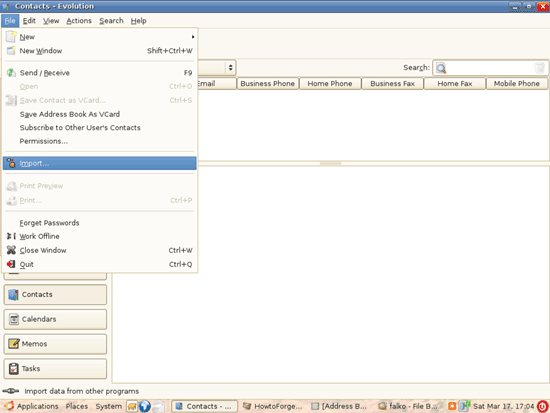This screenshot has height=413, width=550.
Task: Click the network monitor tray icon
Action: pos(464,406)
